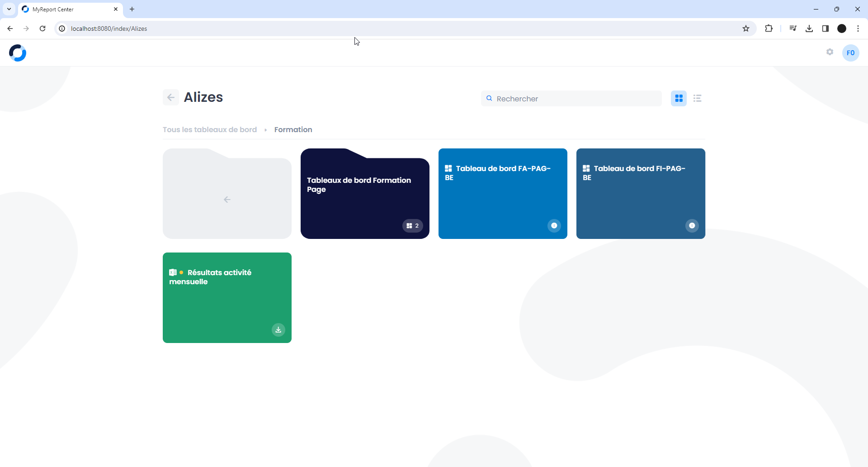Open the browser tab search dropdown
Image resolution: width=868 pixels, height=467 pixels.
(x=9, y=9)
